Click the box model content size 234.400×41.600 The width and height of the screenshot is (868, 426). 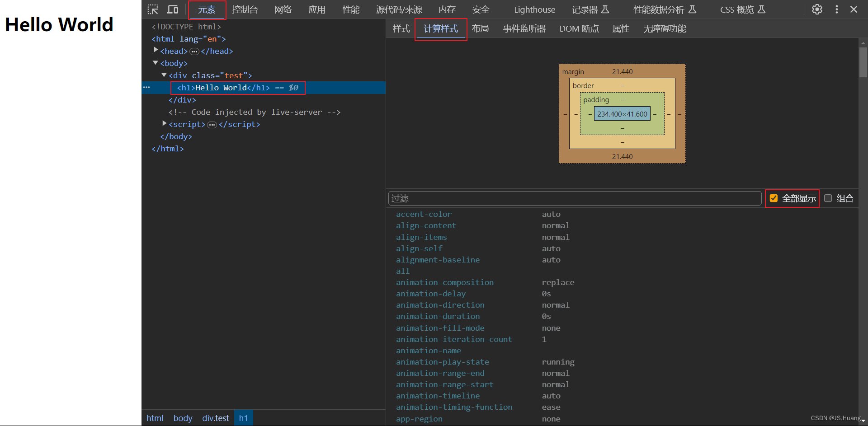[x=622, y=114]
